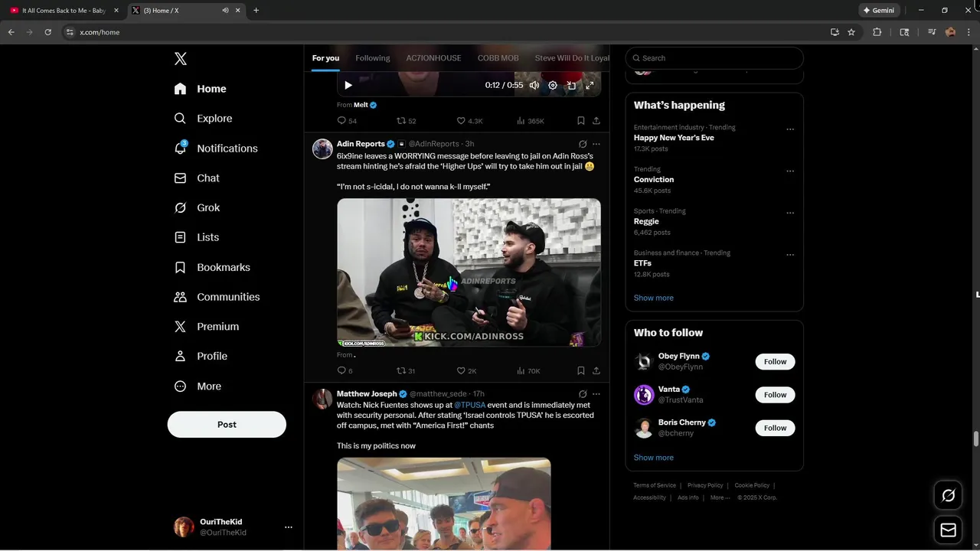Open Premium from the sidebar

(207, 327)
